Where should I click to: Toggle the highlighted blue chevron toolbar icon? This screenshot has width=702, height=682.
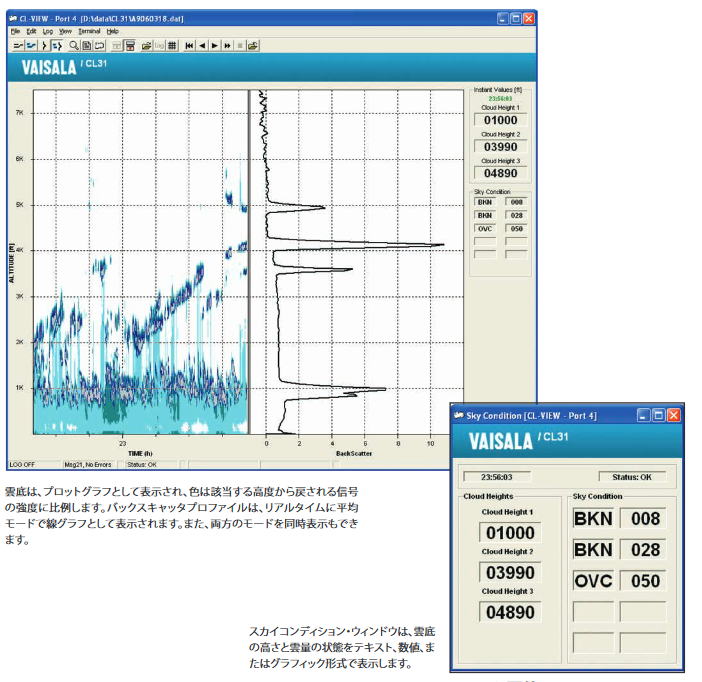[x=56, y=46]
